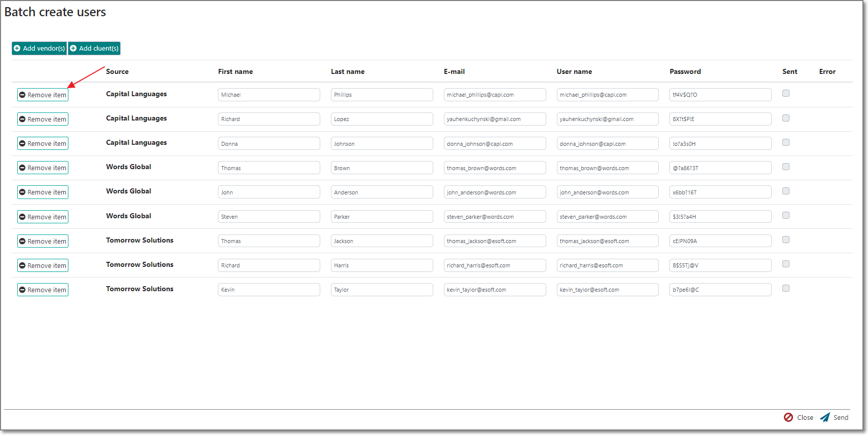Edit e-mail field yauhenkuchynski@gmail.com

pos(495,119)
